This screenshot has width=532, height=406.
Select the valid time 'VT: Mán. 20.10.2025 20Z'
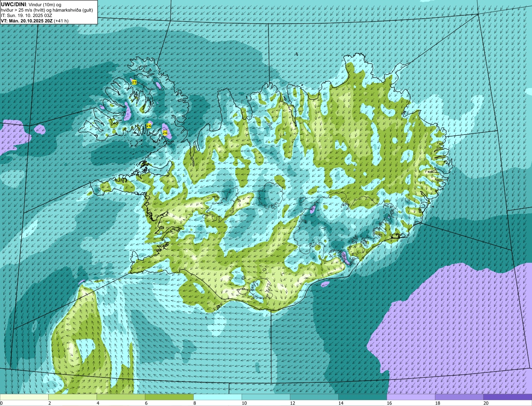tap(27, 20)
